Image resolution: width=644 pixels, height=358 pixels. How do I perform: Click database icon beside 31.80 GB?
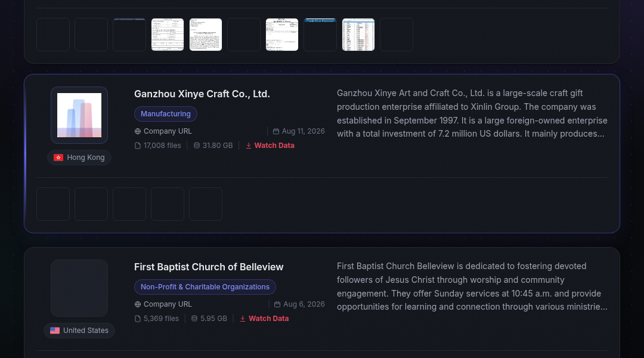click(x=197, y=146)
